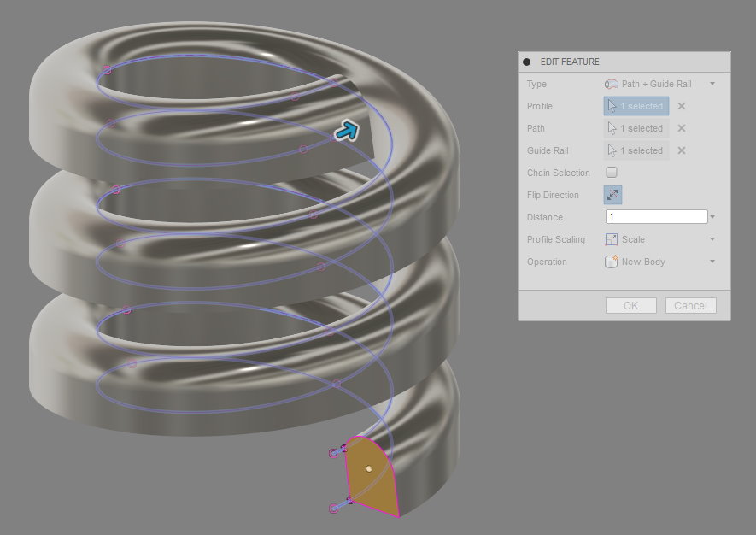The image size is (756, 535).
Task: Click the Profile selection cursor icon
Action: (612, 106)
